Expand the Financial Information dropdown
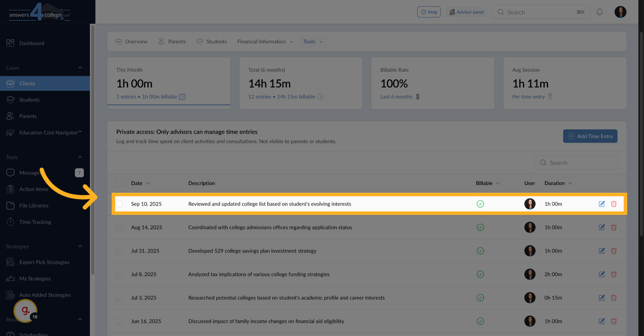The width and height of the screenshot is (644, 336). pos(265,42)
